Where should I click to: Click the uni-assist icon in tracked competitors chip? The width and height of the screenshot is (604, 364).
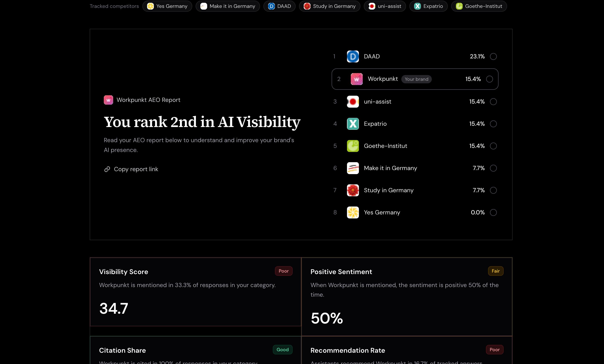click(372, 6)
